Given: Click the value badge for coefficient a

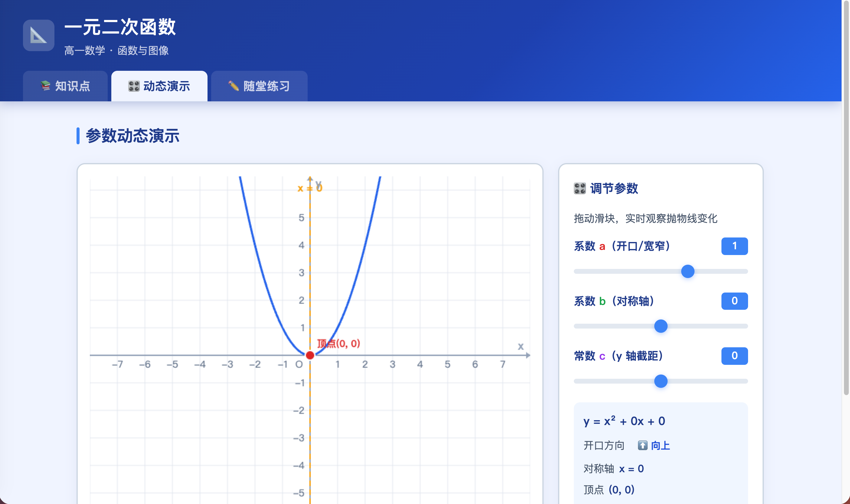Looking at the screenshot, I should pos(734,246).
